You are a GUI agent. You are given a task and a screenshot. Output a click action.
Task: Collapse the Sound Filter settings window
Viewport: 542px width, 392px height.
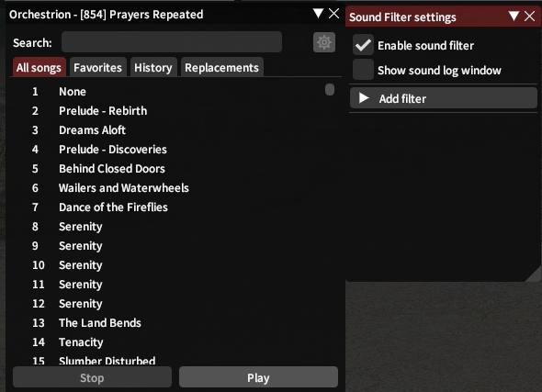click(x=514, y=16)
